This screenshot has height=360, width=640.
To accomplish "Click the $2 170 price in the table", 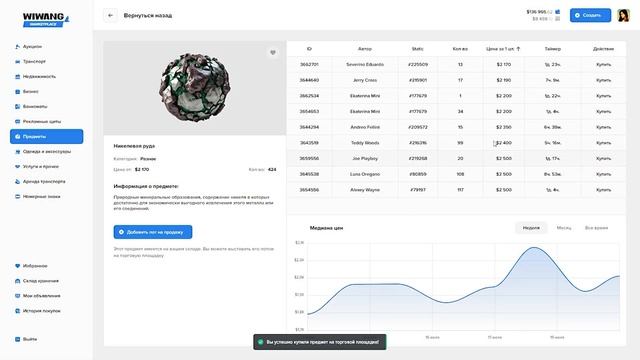I will click(x=504, y=64).
